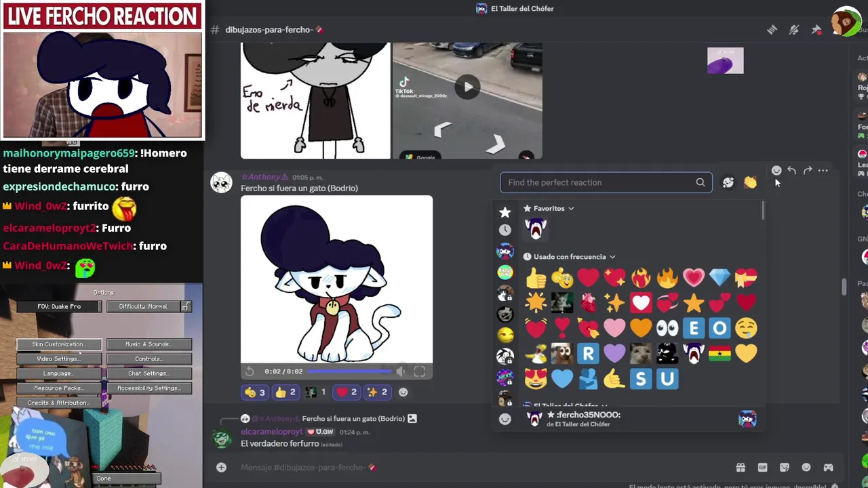Image resolution: width=868 pixels, height=488 pixels.
Task: Open the dibujazos-para-fercho channel title
Action: (x=274, y=30)
